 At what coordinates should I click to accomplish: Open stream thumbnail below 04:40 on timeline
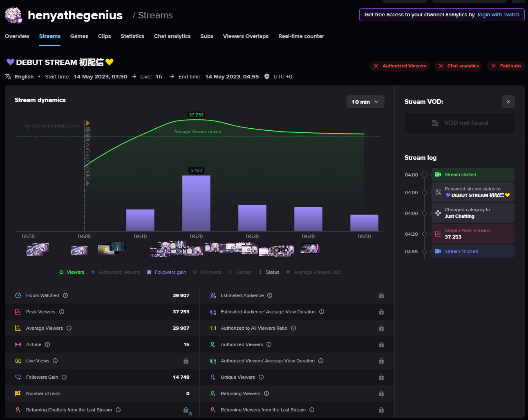point(310,248)
